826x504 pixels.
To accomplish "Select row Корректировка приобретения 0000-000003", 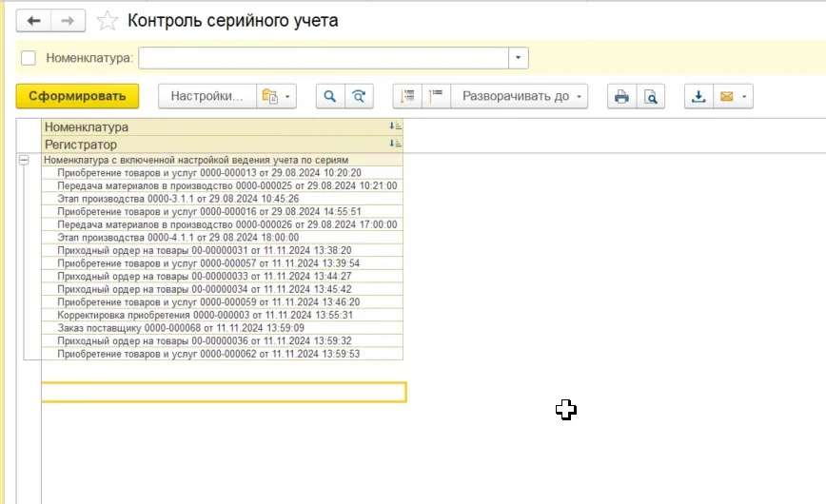I will [223, 315].
